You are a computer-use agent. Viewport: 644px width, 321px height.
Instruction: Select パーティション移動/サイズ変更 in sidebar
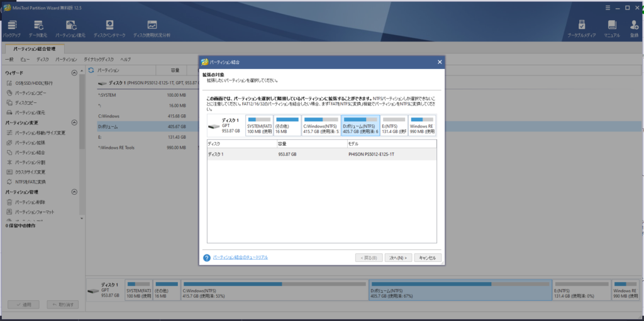coord(36,133)
